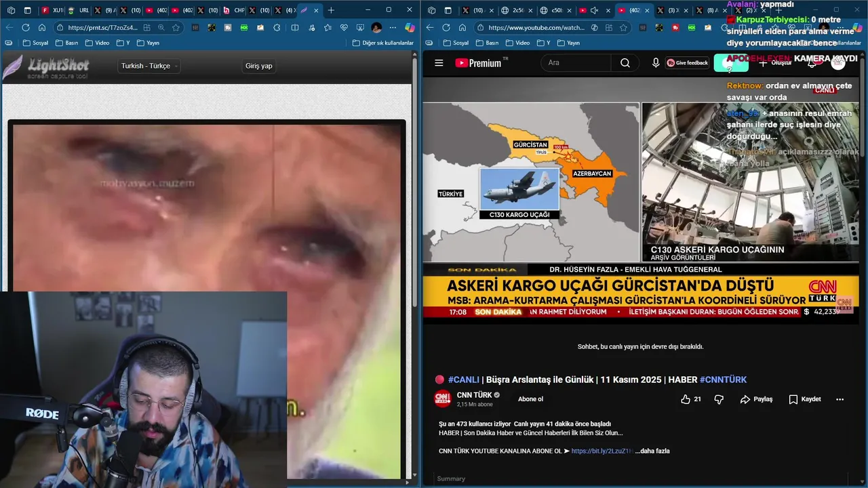868x488 pixels.
Task: Open Yayın bookmarks folder in left browser
Action: pyautogui.click(x=148, y=43)
